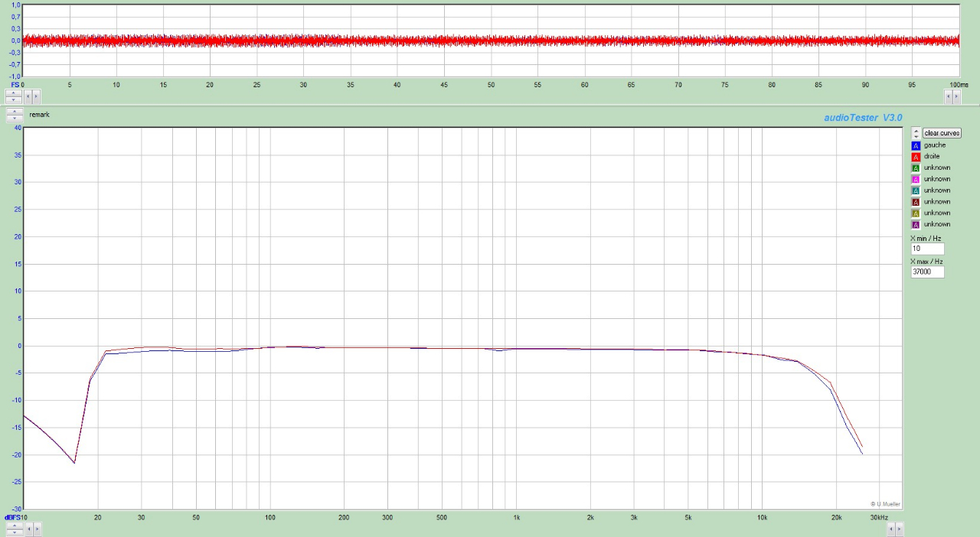Viewport: 980px width, 537px height.
Task: Click the dark red unknown curve icon
Action: (x=916, y=201)
